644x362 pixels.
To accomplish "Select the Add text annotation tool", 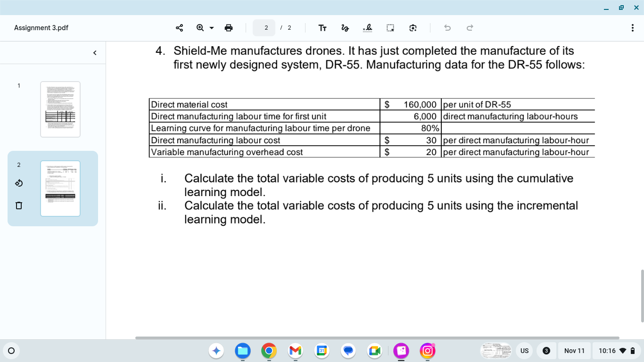I will pos(322,28).
